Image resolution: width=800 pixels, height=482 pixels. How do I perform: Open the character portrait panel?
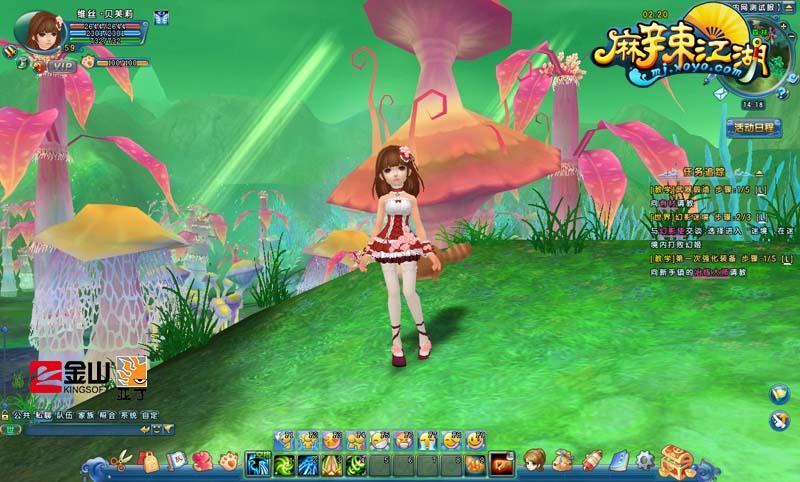(43, 32)
